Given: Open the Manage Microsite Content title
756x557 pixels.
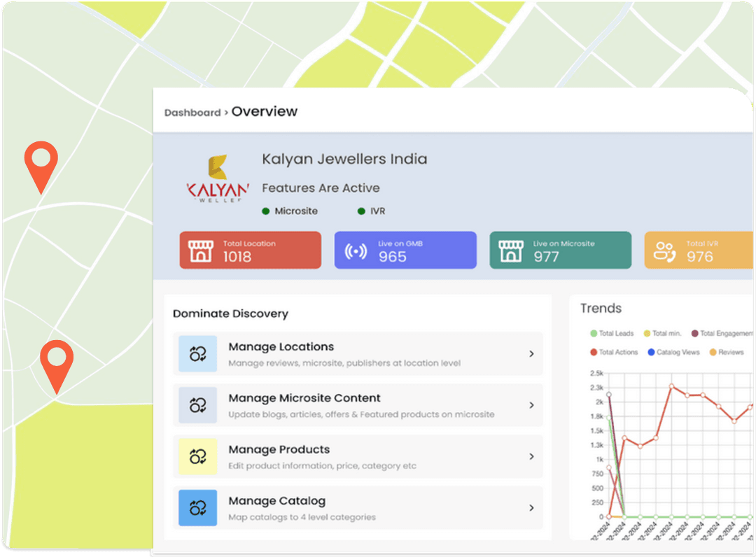Looking at the screenshot, I should point(304,398).
